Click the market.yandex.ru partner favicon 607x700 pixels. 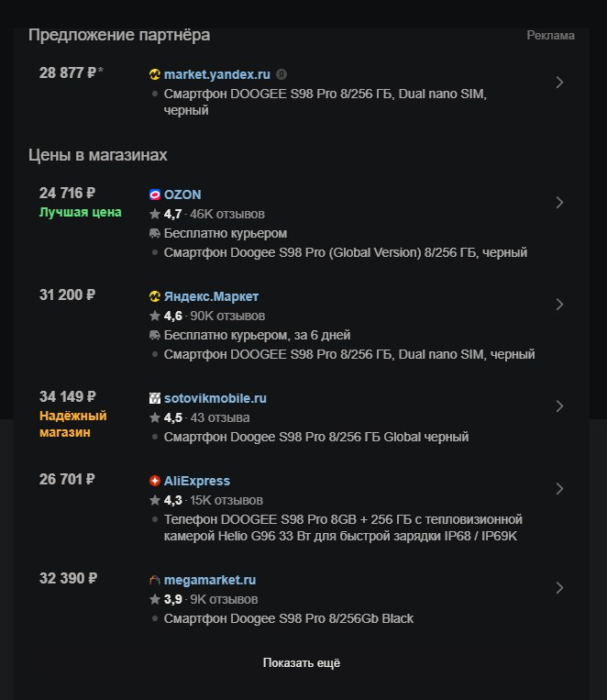154,74
